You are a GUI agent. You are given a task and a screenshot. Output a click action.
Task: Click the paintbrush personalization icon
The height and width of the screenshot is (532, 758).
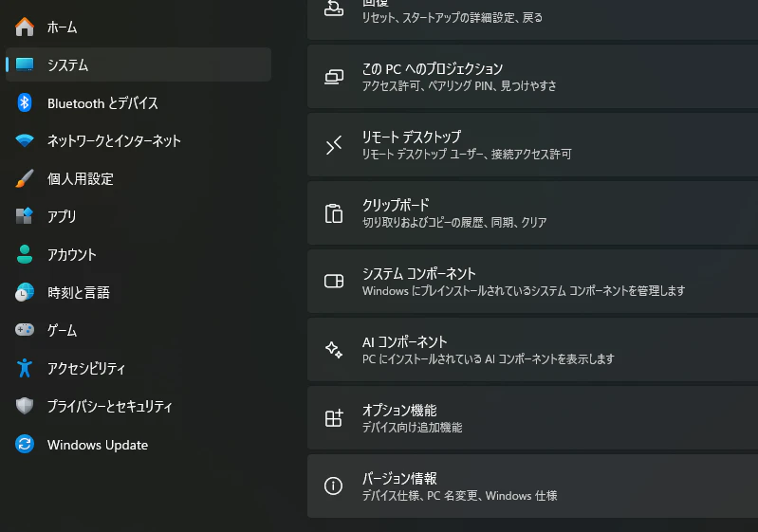click(24, 178)
